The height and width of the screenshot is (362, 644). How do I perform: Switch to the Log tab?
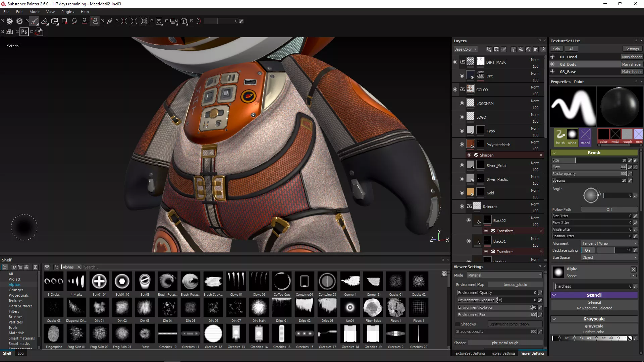[x=20, y=353]
